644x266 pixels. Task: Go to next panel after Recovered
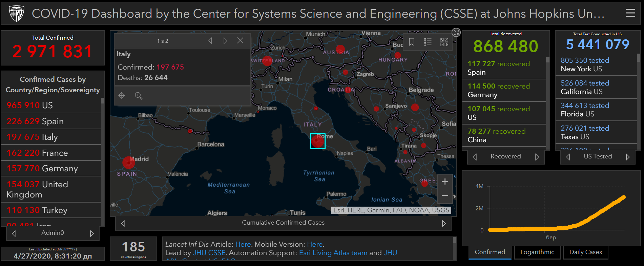pos(537,157)
